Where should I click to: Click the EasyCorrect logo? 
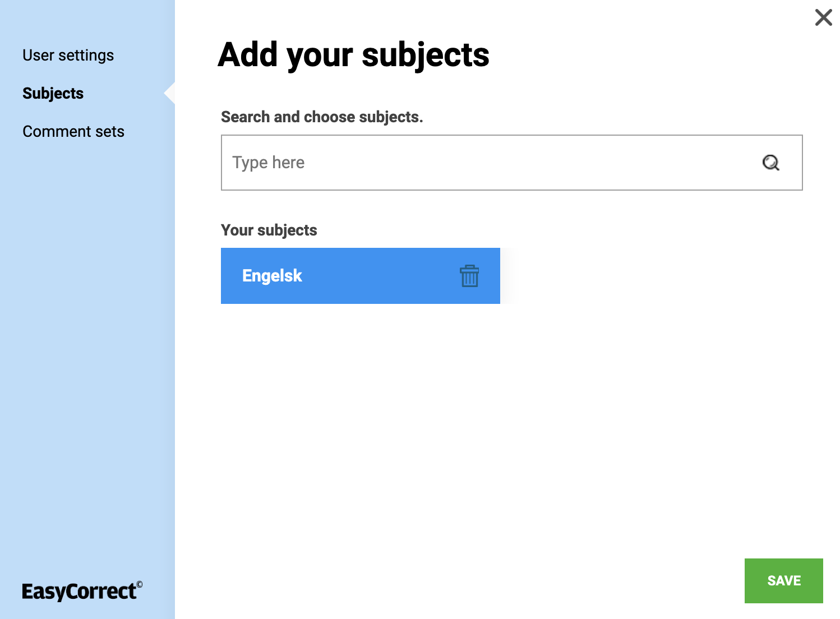click(79, 592)
